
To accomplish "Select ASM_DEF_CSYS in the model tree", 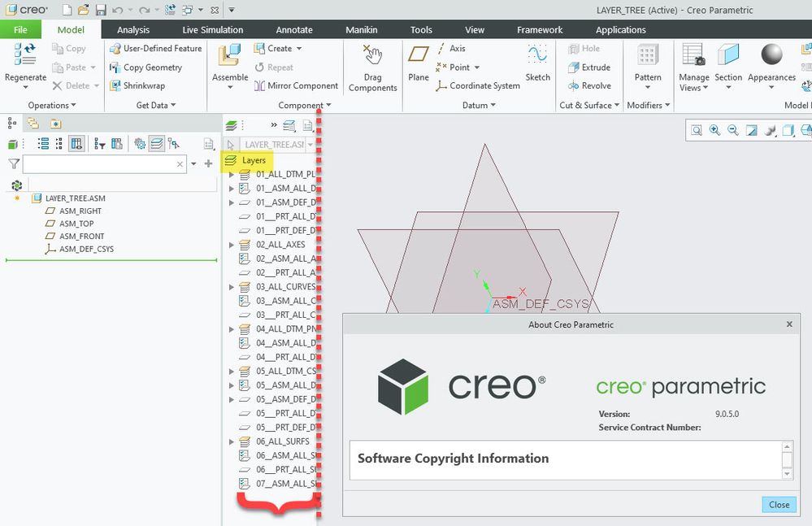I will click(x=79, y=249).
